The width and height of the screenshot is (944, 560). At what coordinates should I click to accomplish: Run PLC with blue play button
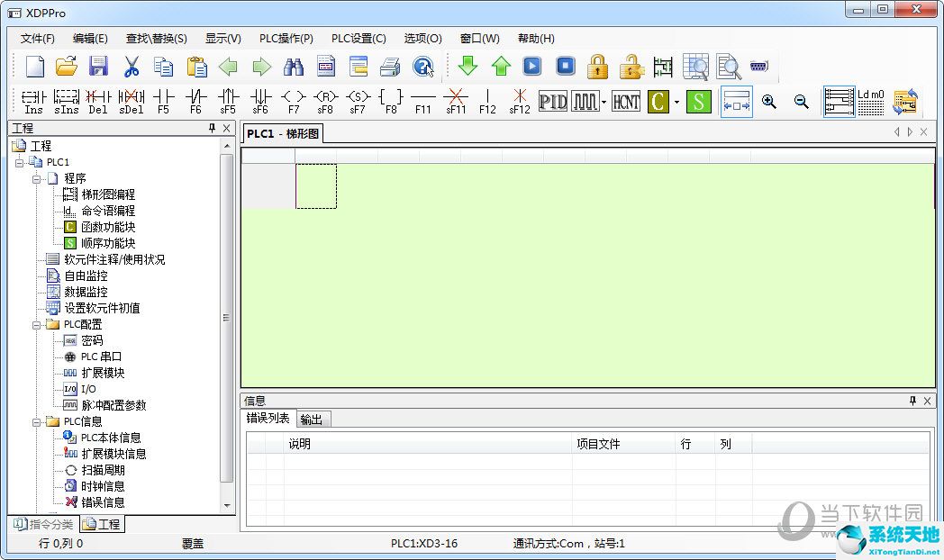pos(532,66)
